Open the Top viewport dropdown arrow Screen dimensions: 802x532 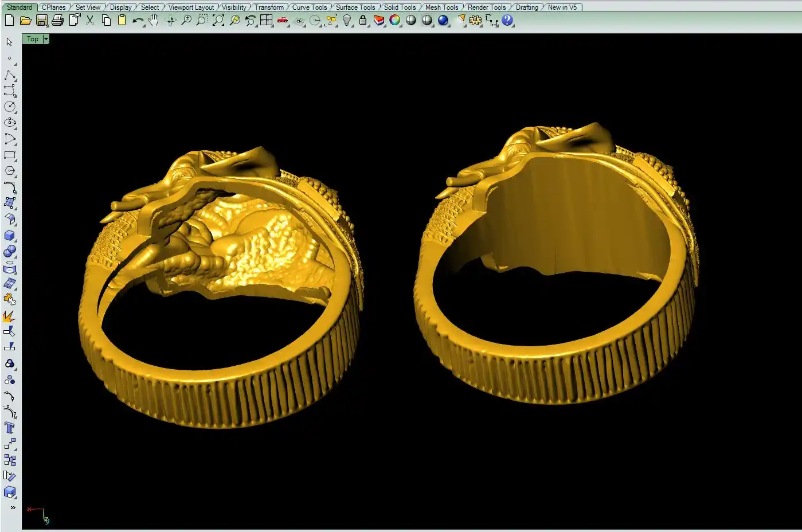click(x=46, y=39)
